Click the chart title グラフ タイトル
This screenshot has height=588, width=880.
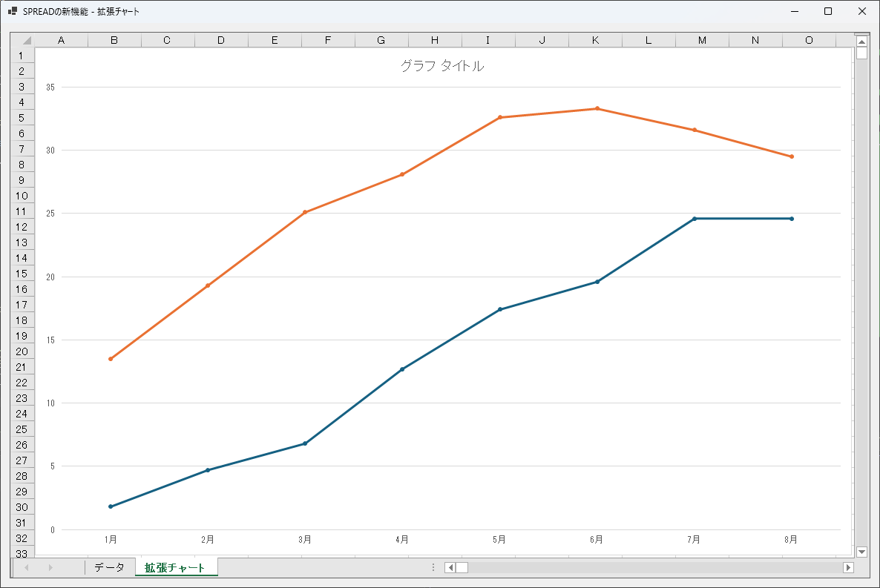[442, 66]
